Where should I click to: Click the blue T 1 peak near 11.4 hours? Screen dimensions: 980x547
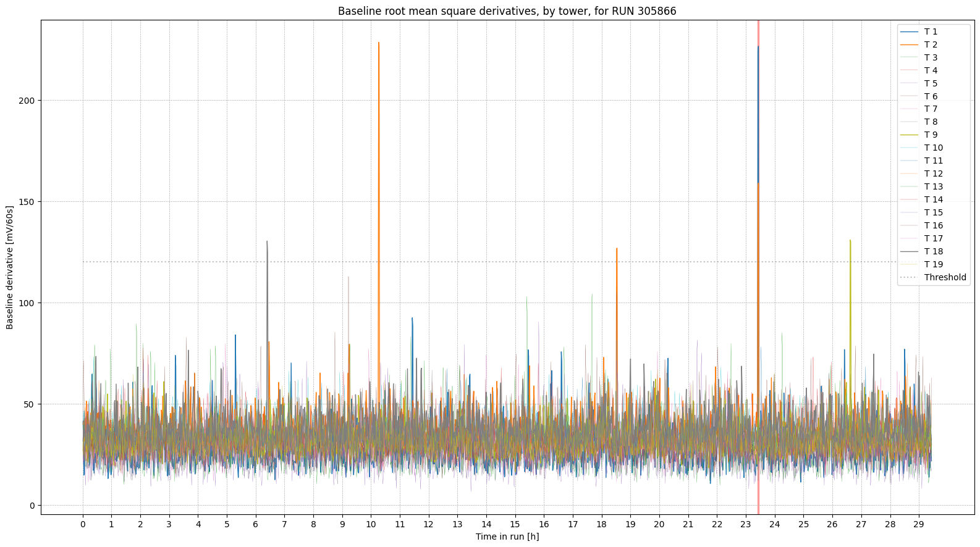tap(412, 319)
